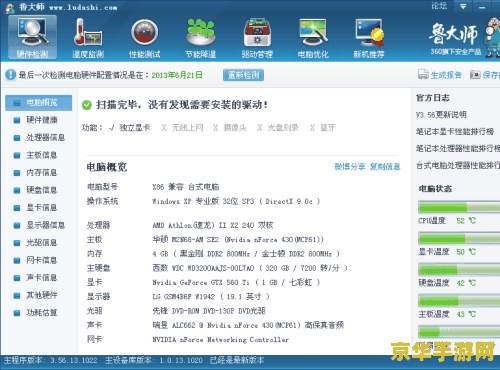
Task: Click the scan date 2013年6月21日
Action: (x=177, y=75)
